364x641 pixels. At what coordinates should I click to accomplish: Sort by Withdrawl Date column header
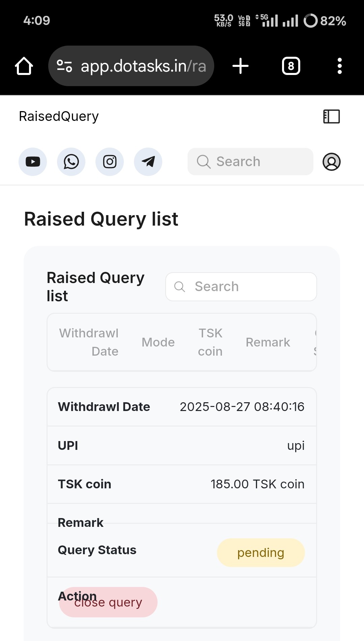click(89, 342)
